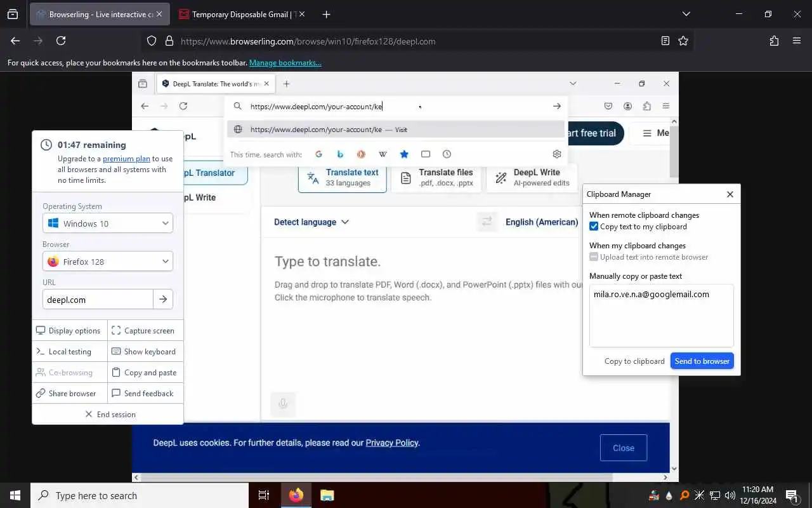Select the DeepL Write tab
The height and width of the screenshot is (508, 812).
click(532, 178)
